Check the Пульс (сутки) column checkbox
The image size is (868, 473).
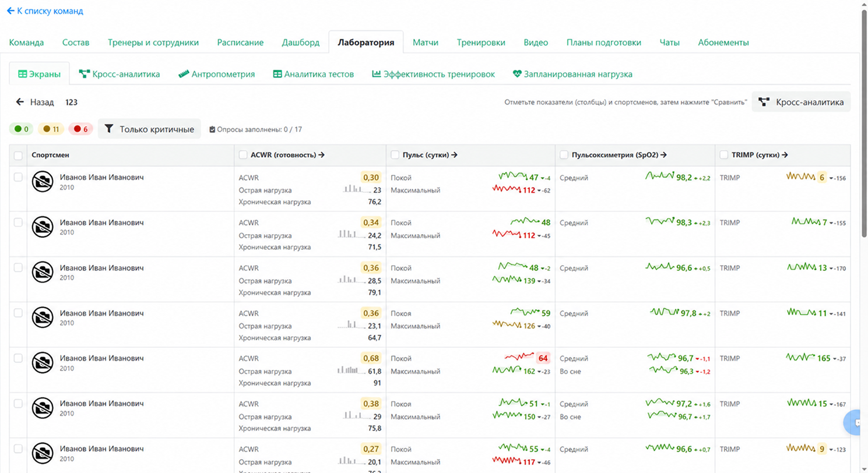click(395, 155)
